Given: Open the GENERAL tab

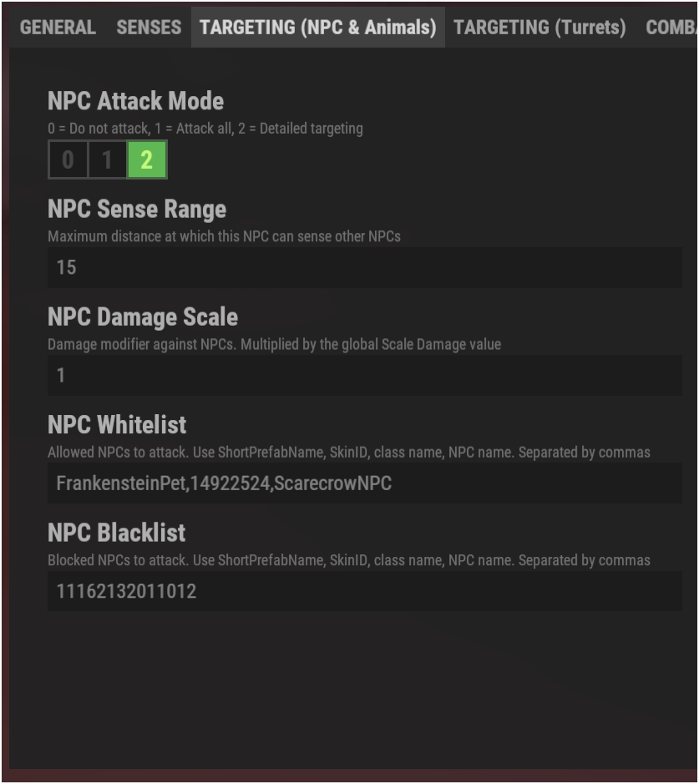Looking at the screenshot, I should pyautogui.click(x=58, y=27).
